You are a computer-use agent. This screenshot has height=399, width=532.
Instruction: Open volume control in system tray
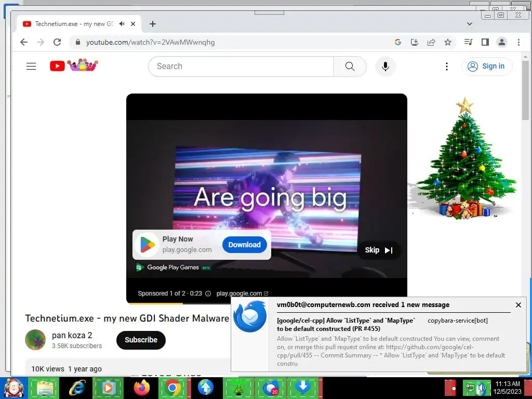point(482,388)
